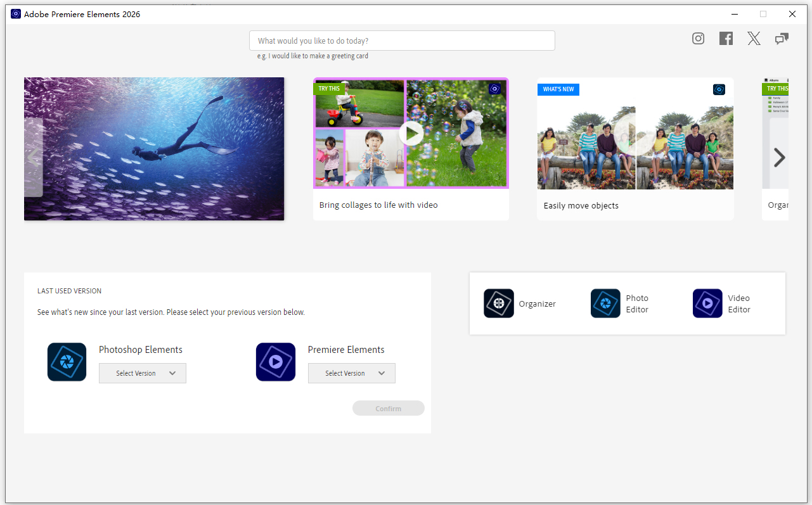Open Photoshop Elements Select Version dropdown

143,373
